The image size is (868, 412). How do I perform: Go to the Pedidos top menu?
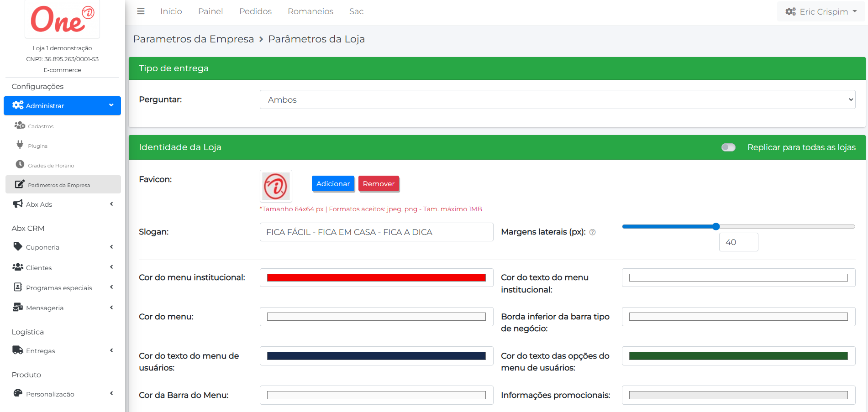(255, 11)
